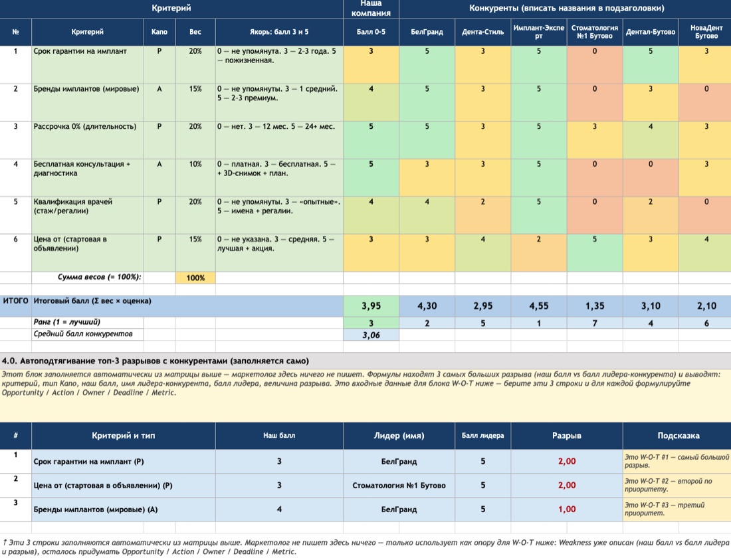Select the 'Кано' column header

[159, 32]
